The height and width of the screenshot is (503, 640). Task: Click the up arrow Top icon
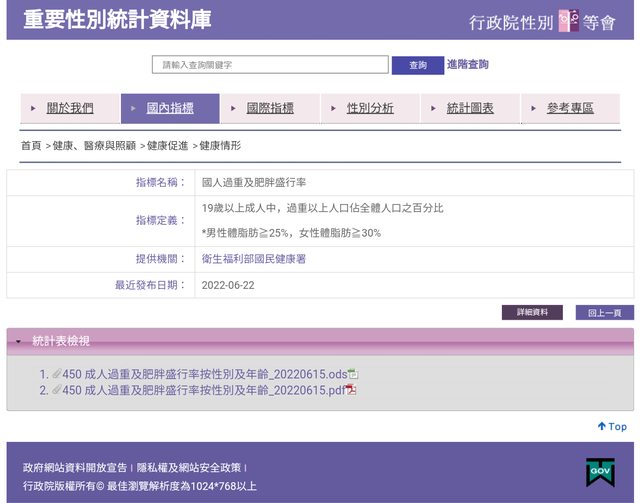pyautogui.click(x=602, y=426)
